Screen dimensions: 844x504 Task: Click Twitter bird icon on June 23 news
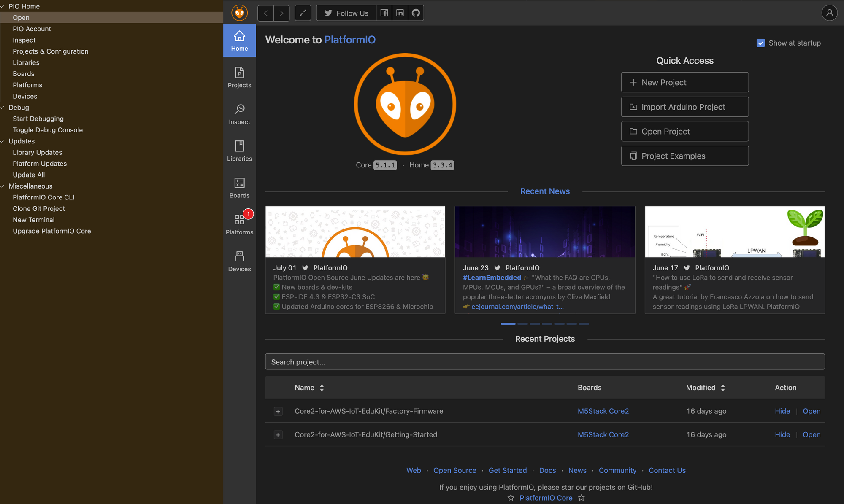coord(497,268)
